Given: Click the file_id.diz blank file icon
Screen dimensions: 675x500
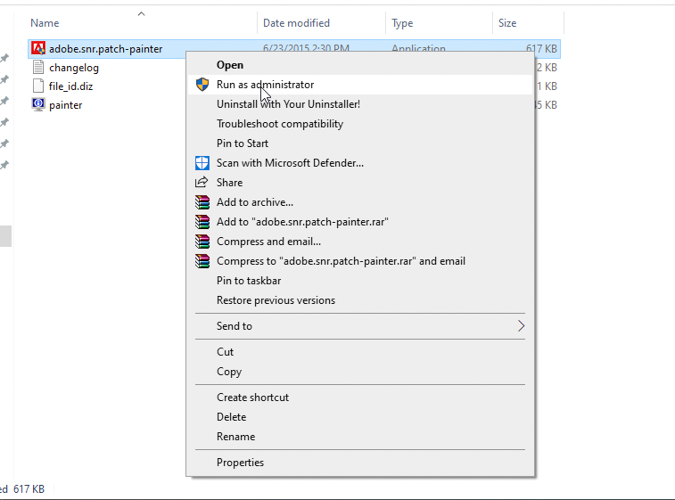Looking at the screenshot, I should [38, 86].
